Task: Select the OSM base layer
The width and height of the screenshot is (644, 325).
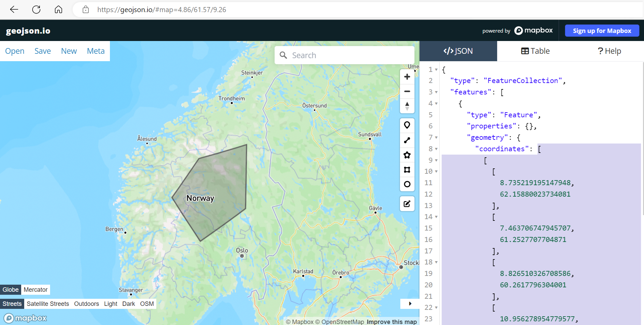Action: click(147, 304)
